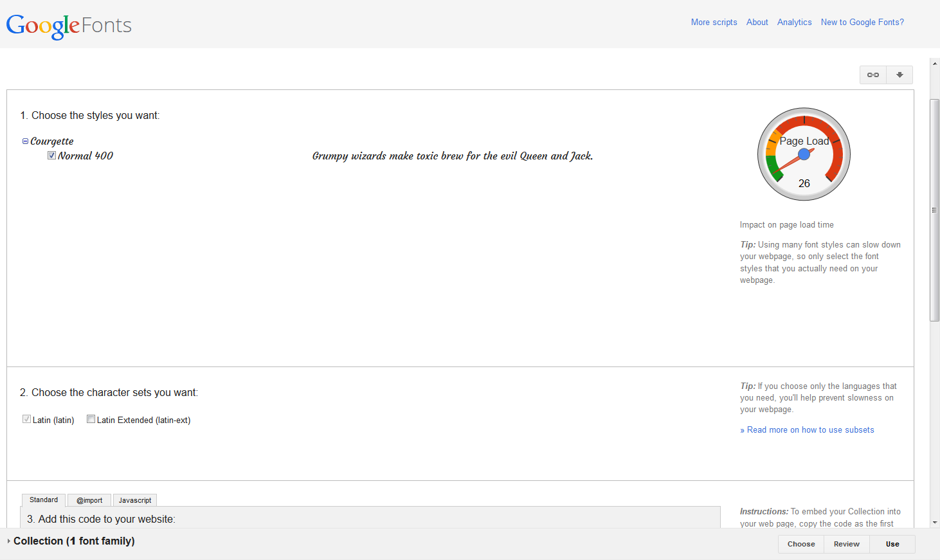Image resolution: width=940 pixels, height=560 pixels.
Task: Select the Javascript tab
Action: point(135,500)
